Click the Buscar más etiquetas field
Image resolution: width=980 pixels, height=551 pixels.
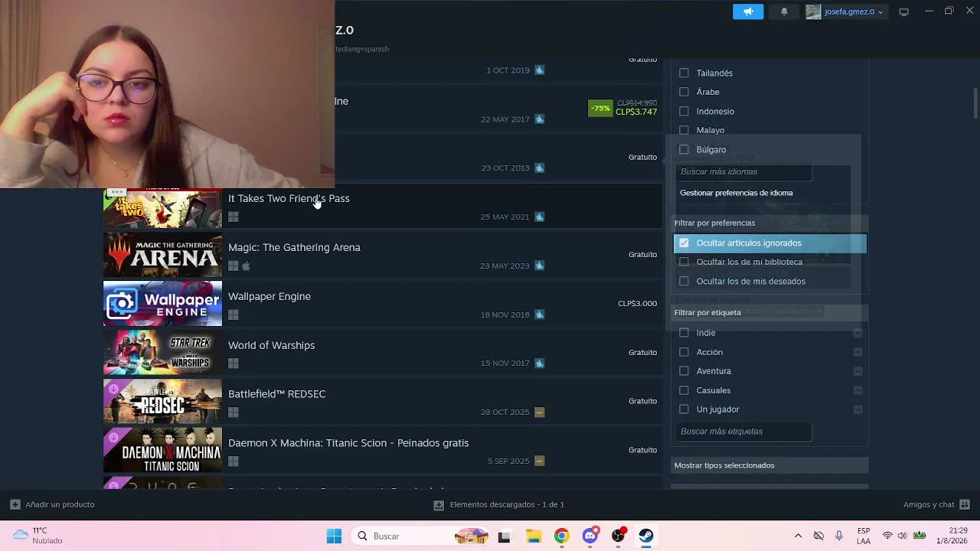[x=743, y=432]
